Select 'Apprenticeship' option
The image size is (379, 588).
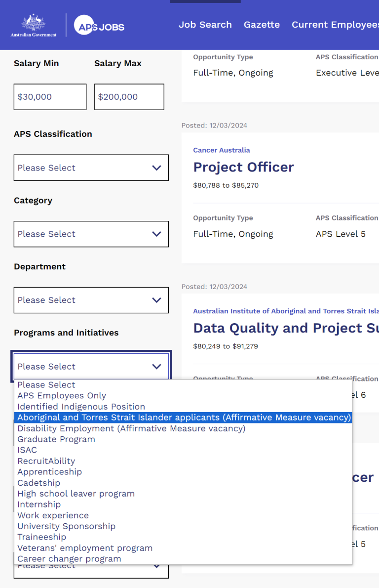(x=183, y=472)
